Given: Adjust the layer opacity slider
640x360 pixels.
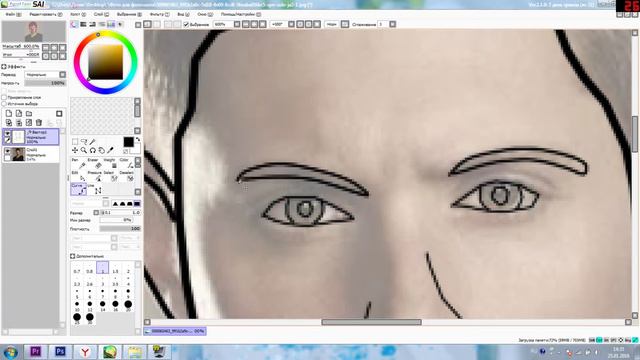Looking at the screenshot, I should 45,83.
